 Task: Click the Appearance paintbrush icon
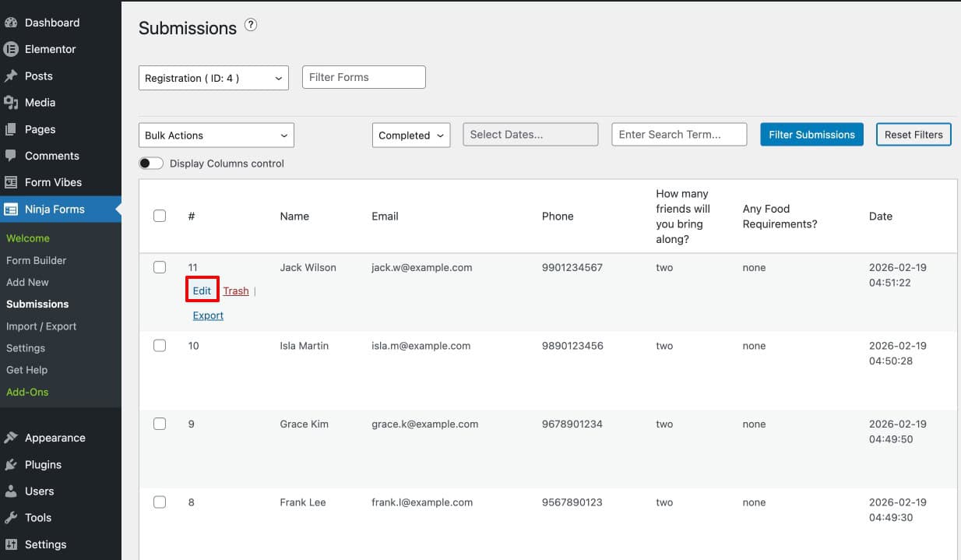click(11, 438)
